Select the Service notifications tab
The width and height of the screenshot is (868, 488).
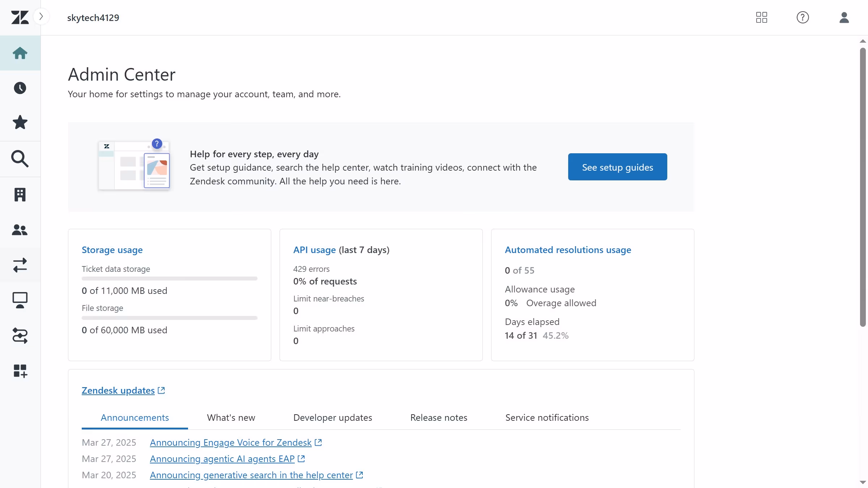[547, 418]
